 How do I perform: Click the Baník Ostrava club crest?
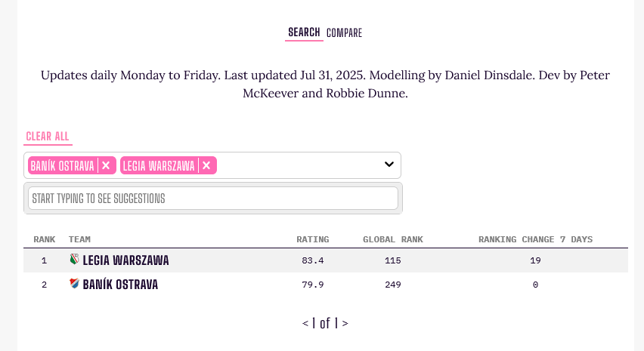[74, 284]
